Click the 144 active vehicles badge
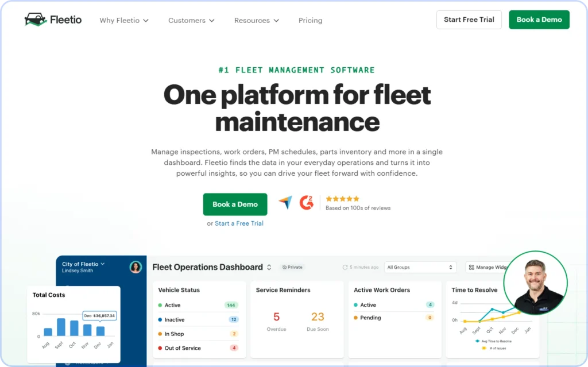 [231, 305]
